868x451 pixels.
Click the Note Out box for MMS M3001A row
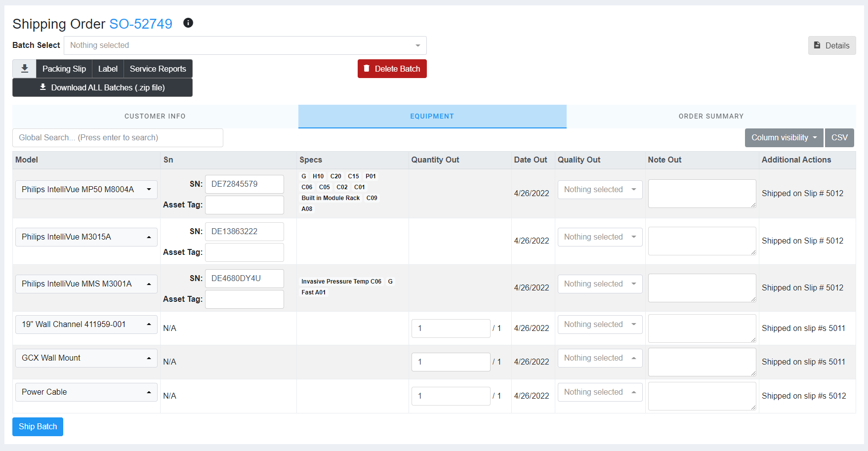[x=702, y=288]
